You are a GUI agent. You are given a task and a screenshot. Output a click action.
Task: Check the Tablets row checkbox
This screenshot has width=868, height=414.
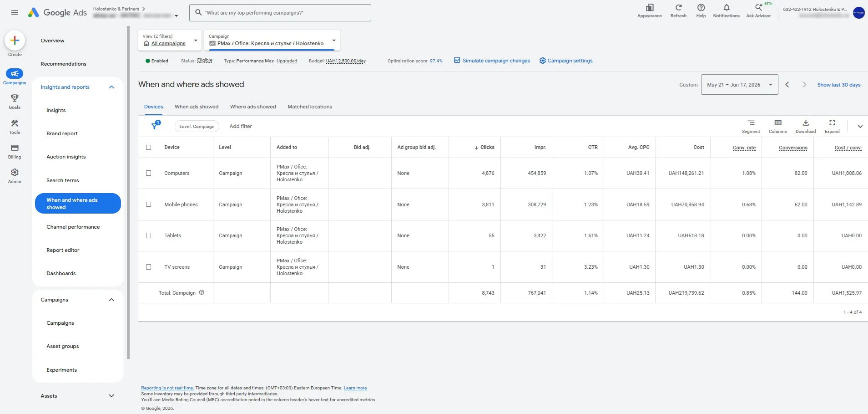click(x=148, y=235)
